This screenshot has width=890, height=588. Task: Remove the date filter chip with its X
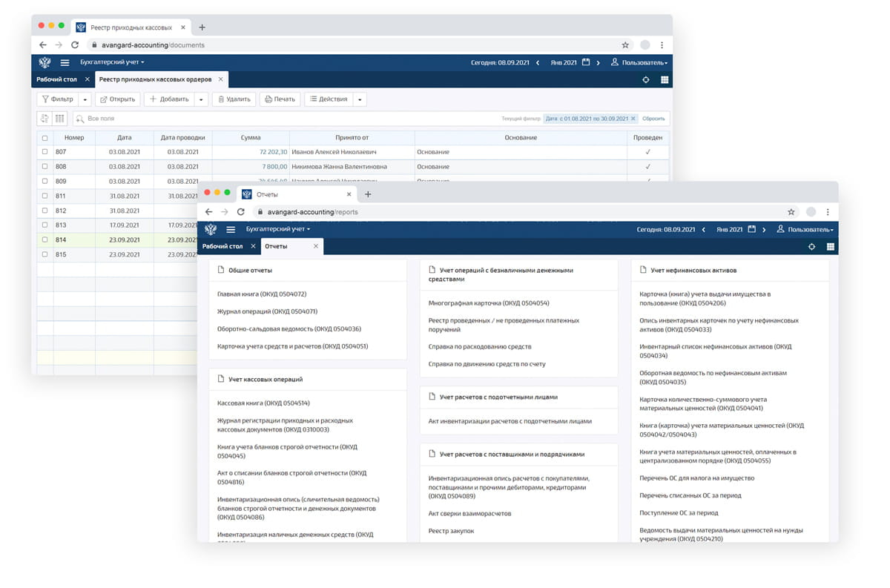pos(633,119)
